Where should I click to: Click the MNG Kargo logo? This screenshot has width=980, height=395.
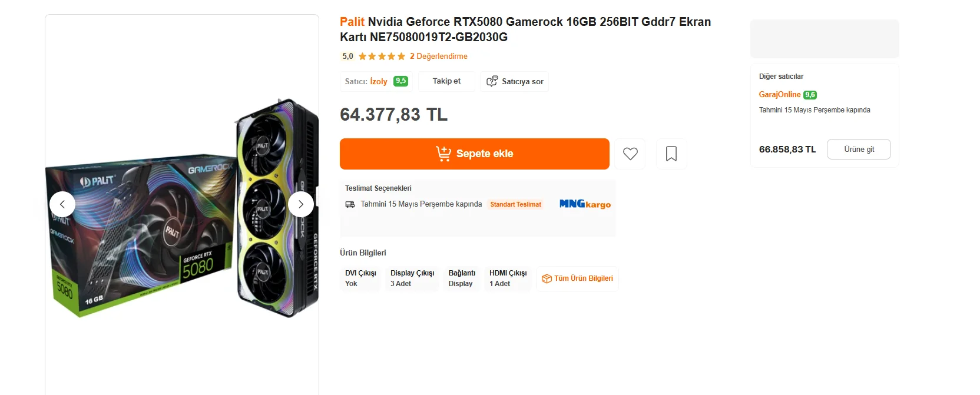[584, 204]
